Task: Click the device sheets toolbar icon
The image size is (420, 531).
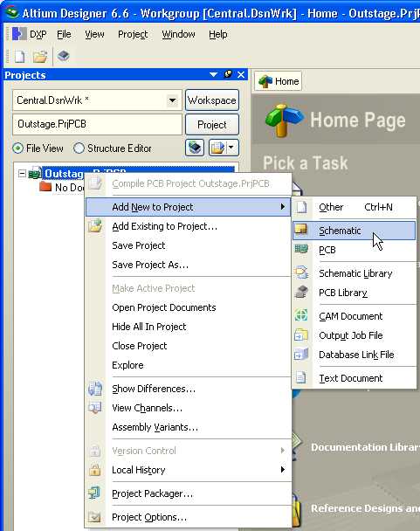Action: [64, 56]
